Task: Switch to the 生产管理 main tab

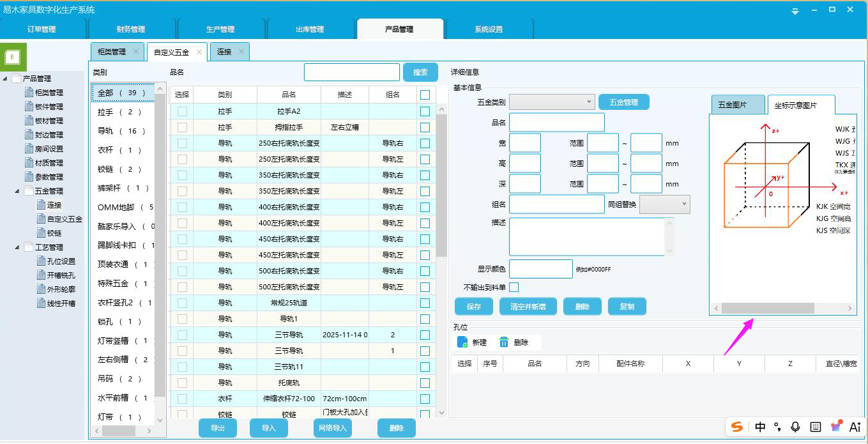Action: click(220, 29)
